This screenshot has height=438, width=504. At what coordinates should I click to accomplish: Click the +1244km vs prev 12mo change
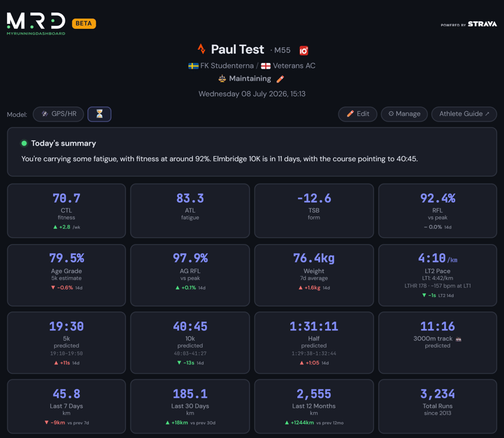click(314, 423)
